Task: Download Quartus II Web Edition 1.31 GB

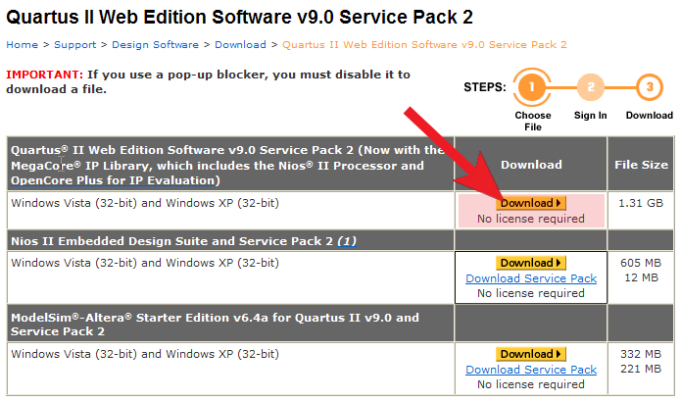Action: tap(531, 203)
